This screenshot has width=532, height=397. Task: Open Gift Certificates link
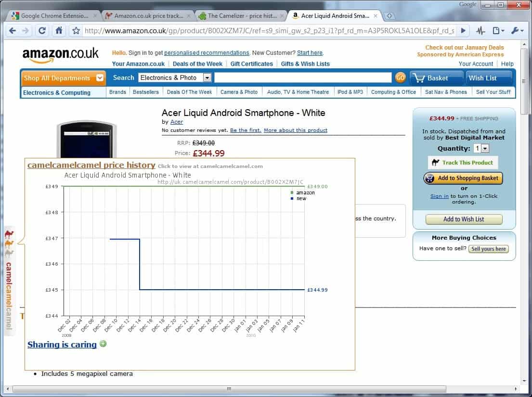coord(251,64)
